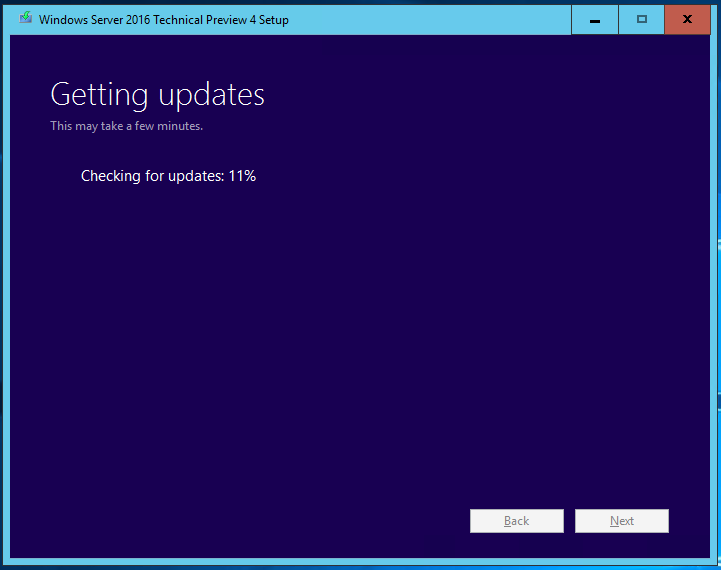Screen dimensions: 721x570
Task: Click the "Checking for updates: 11%" status
Action: pos(168,176)
